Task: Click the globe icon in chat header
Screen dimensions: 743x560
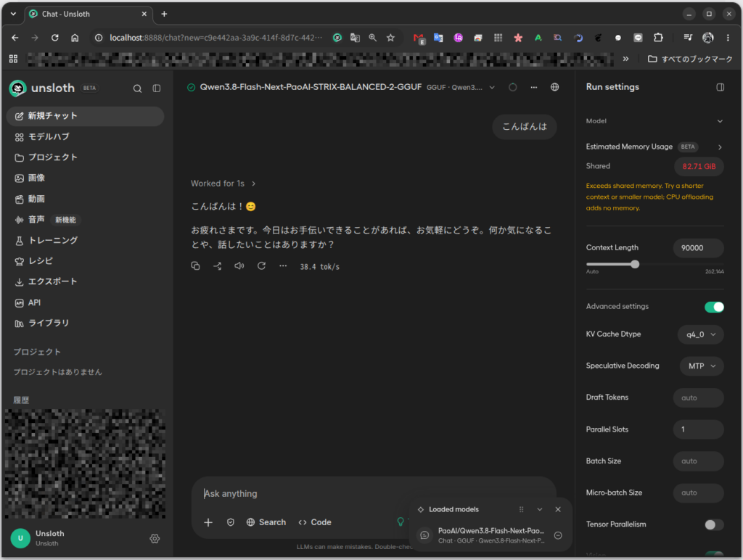Action: 555,87
